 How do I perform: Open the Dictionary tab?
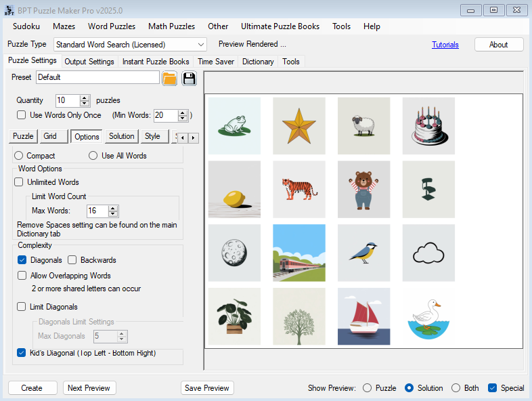coord(258,62)
